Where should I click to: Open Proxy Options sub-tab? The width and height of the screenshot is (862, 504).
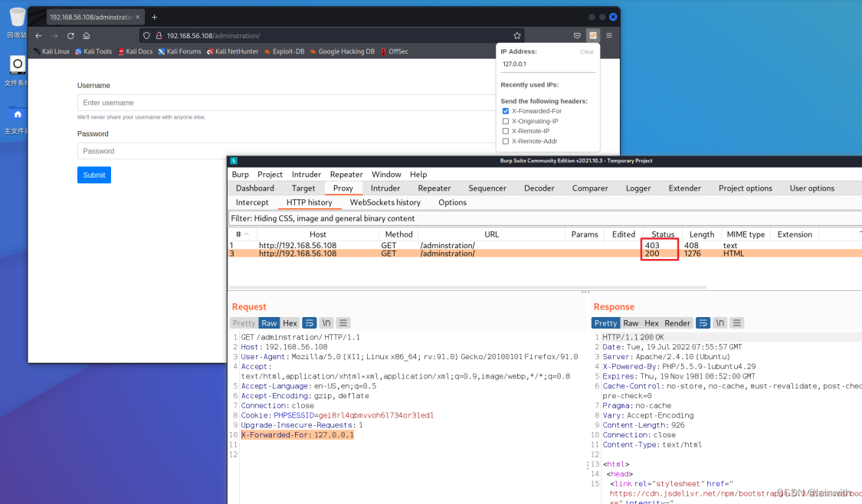[x=452, y=202]
